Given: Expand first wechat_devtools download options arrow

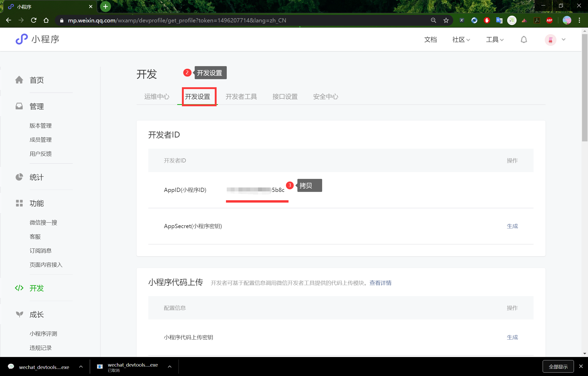Looking at the screenshot, I should tap(81, 367).
